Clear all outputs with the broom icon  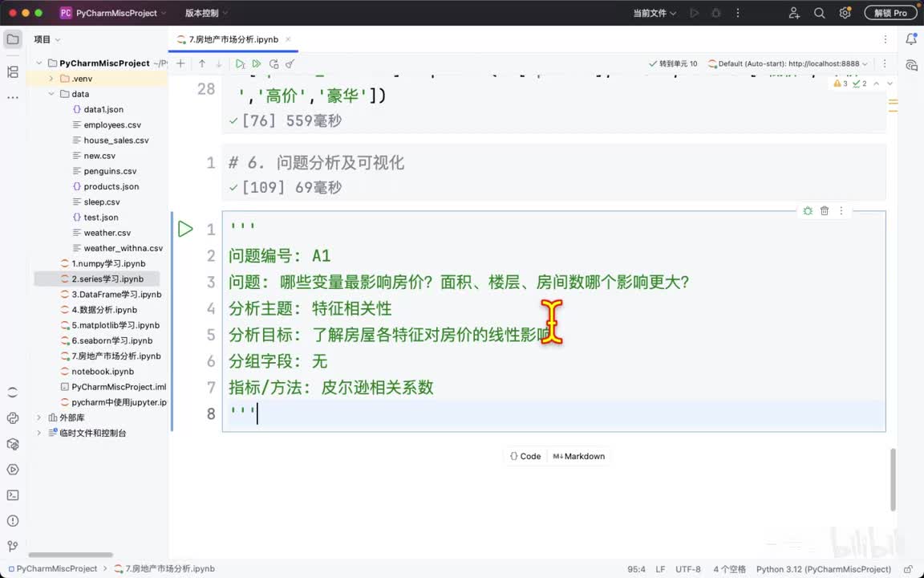290,63
